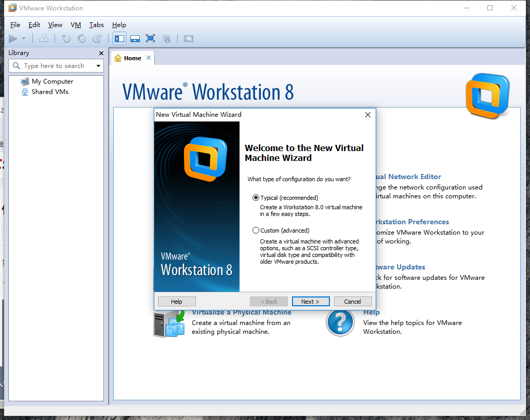This screenshot has height=420, width=530.
Task: Enter full screen mode via toolbar icon
Action: pos(150,38)
